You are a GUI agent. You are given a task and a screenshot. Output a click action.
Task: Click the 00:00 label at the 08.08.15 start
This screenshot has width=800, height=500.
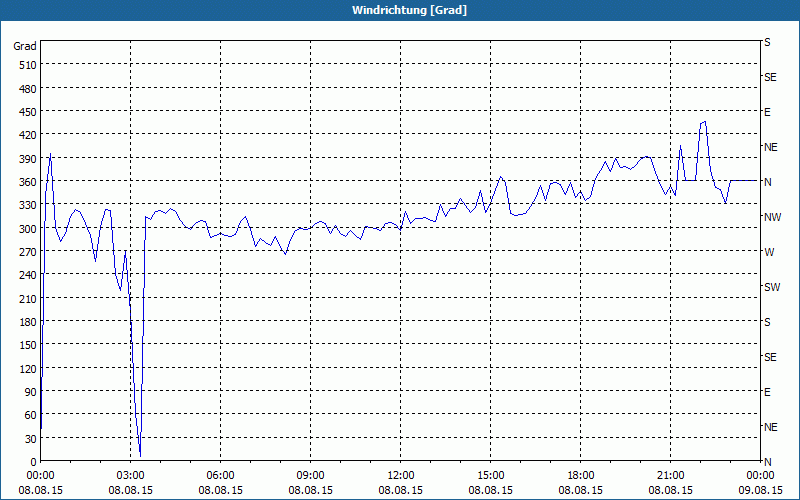40,476
